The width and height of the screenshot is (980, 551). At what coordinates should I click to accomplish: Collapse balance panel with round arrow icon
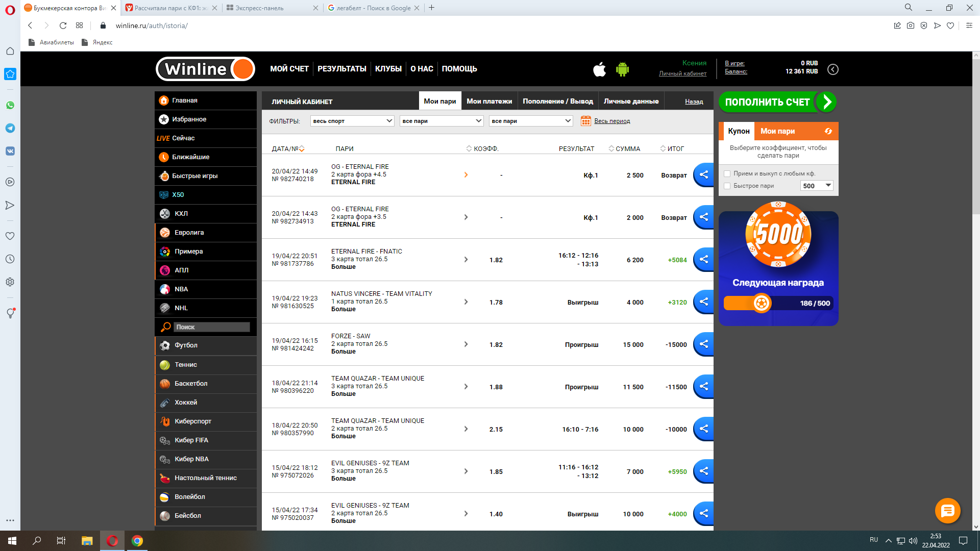click(832, 69)
